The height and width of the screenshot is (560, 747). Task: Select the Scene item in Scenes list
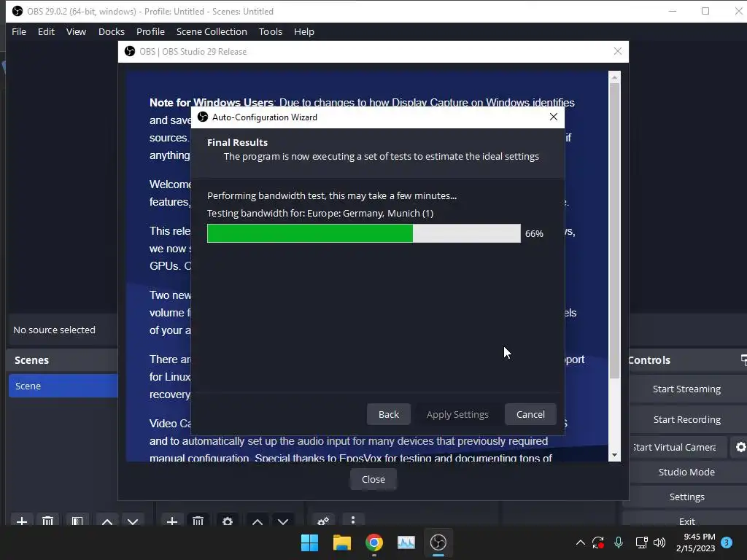click(x=63, y=386)
